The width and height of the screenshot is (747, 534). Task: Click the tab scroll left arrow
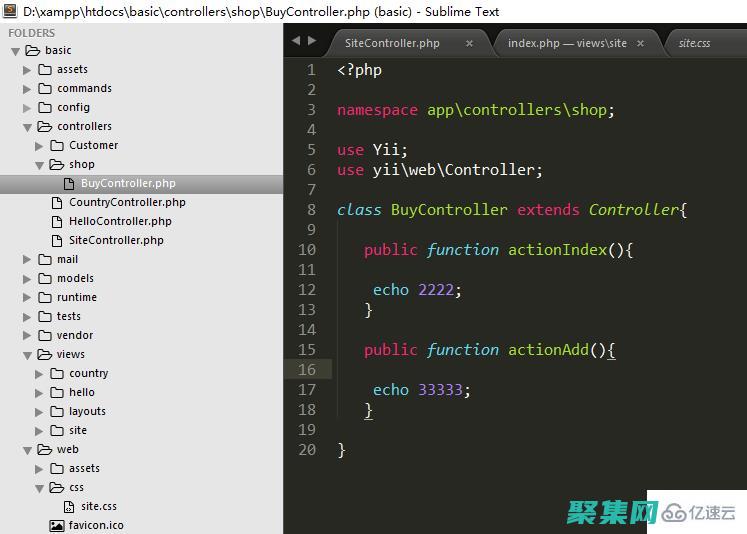pos(296,41)
